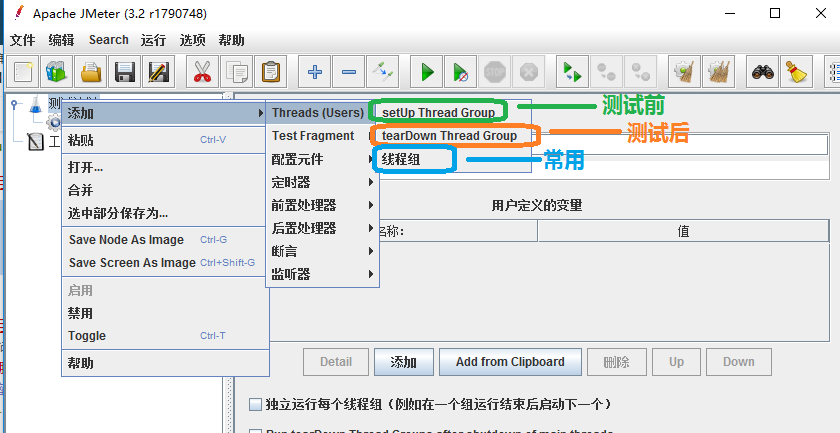
Task: Check the run thread groups consecutively checkbox
Action: coord(256,404)
